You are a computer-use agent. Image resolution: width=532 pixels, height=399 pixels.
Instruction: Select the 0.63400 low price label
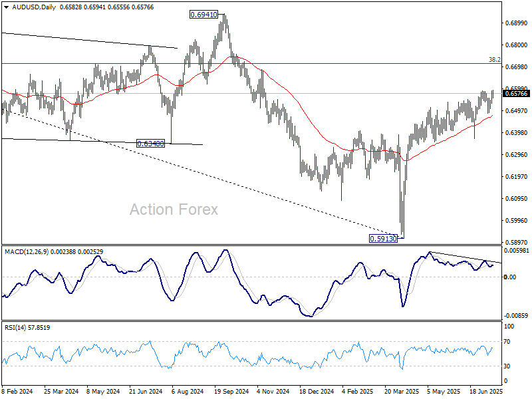[x=151, y=143]
